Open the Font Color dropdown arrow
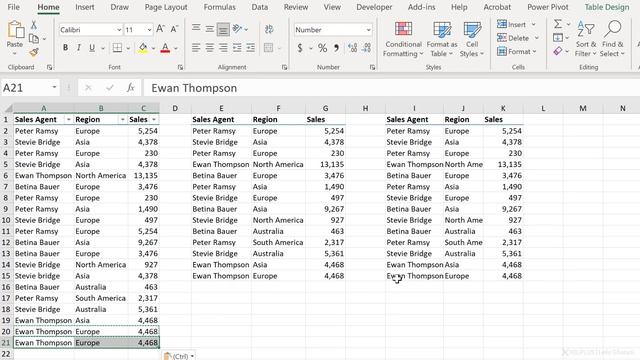Viewport: 640px width, 360px height. (x=176, y=48)
